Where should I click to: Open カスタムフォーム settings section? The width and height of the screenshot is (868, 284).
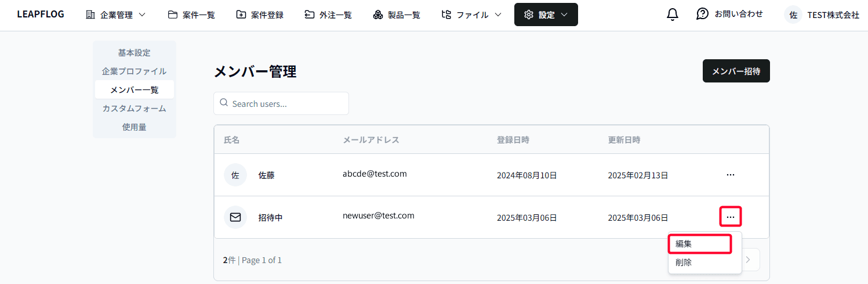click(x=134, y=109)
